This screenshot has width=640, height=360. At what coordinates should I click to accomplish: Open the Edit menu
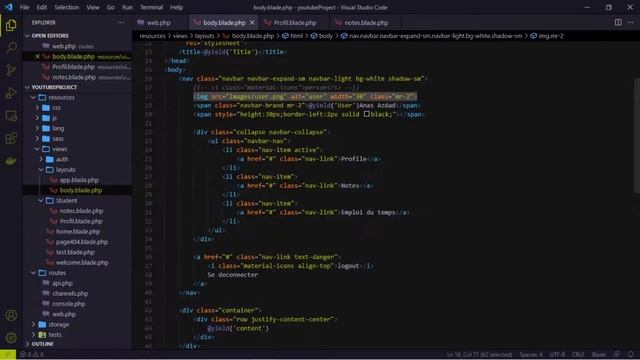pyautogui.click(x=42, y=7)
